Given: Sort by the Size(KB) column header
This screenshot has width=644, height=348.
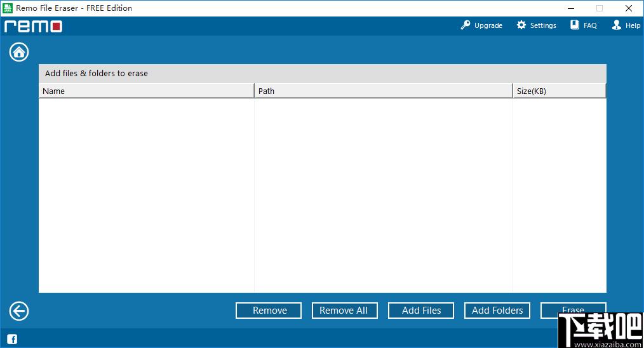Looking at the screenshot, I should click(560, 91).
